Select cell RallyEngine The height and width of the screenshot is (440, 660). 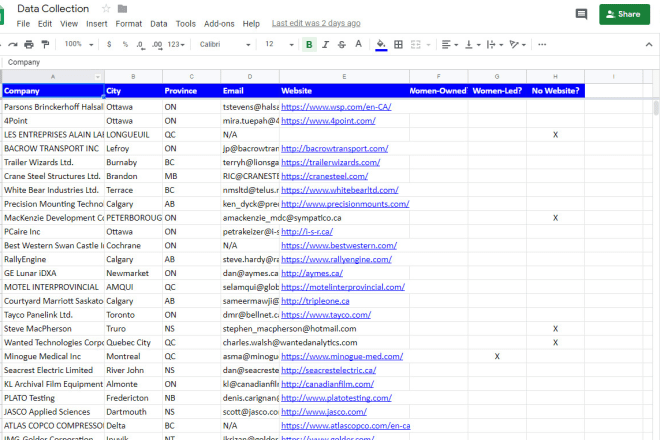[x=53, y=259]
